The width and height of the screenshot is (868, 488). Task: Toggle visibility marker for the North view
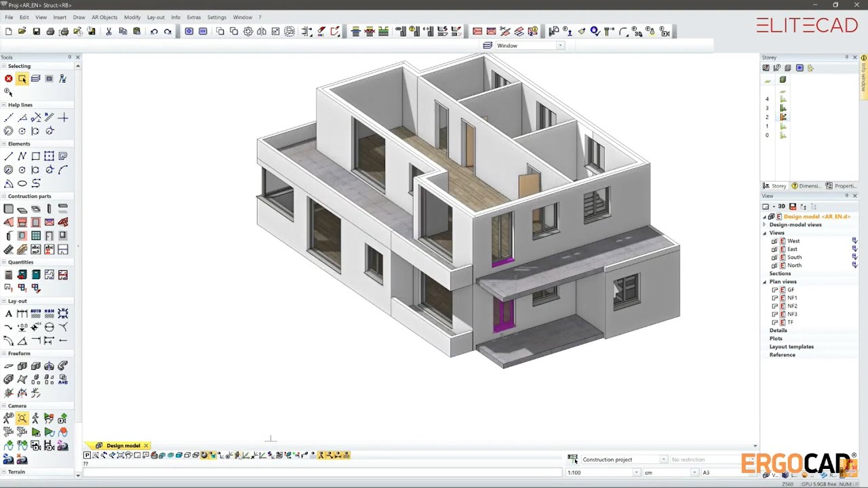coord(854,265)
